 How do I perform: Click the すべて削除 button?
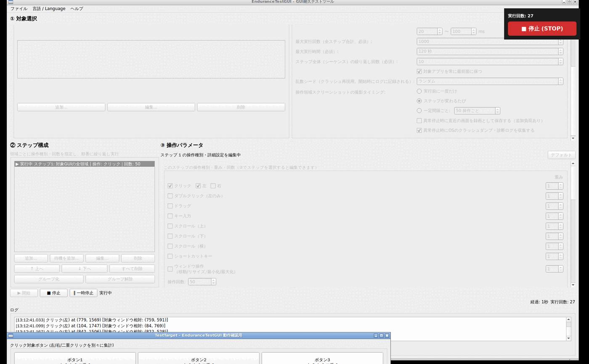click(x=132, y=268)
